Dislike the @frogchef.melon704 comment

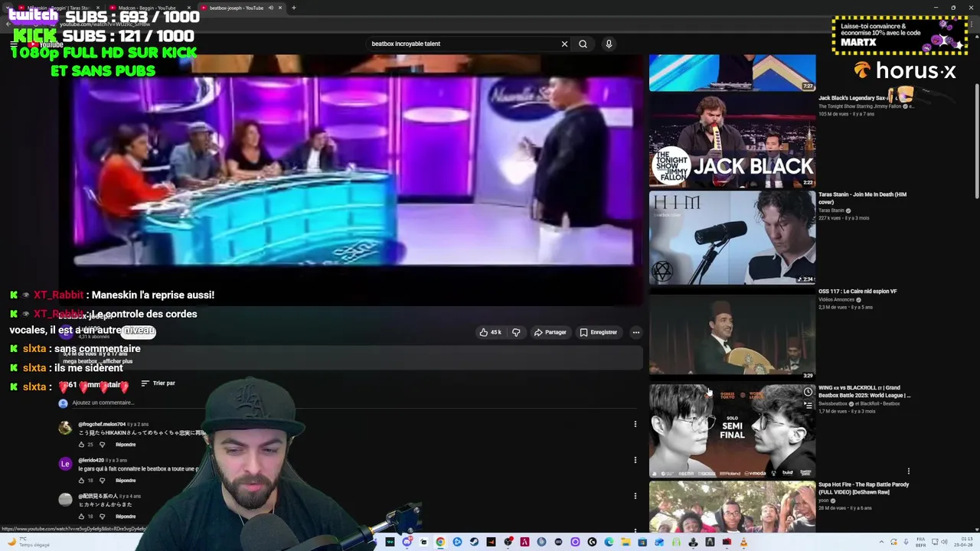tap(102, 445)
